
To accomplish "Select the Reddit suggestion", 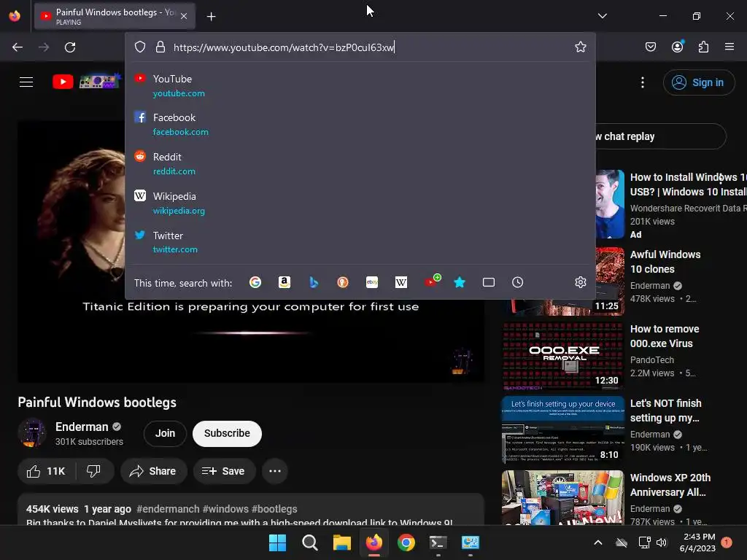I will click(360, 163).
